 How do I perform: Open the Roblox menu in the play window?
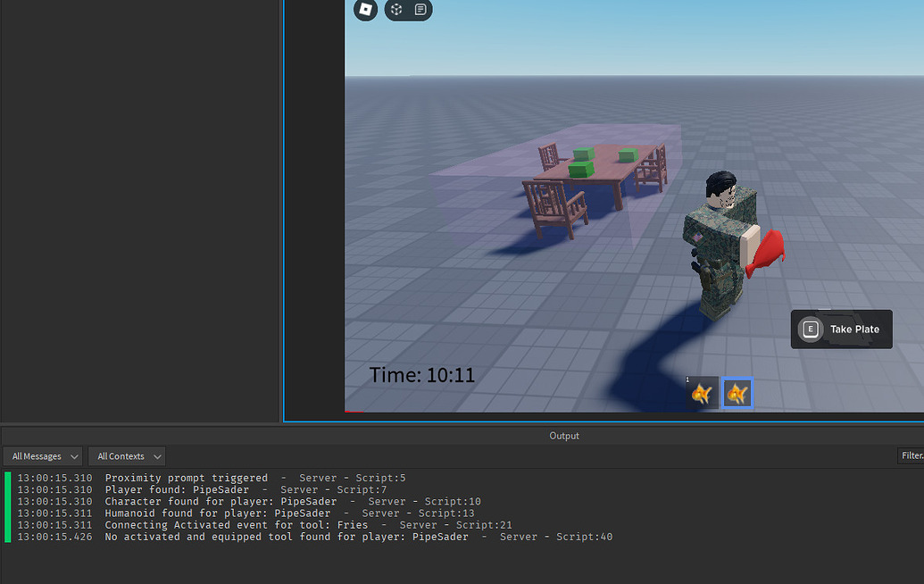365,10
